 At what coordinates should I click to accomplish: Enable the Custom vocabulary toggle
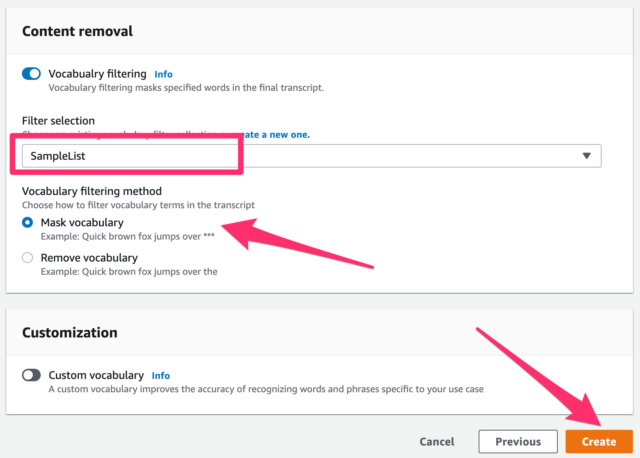tap(31, 375)
